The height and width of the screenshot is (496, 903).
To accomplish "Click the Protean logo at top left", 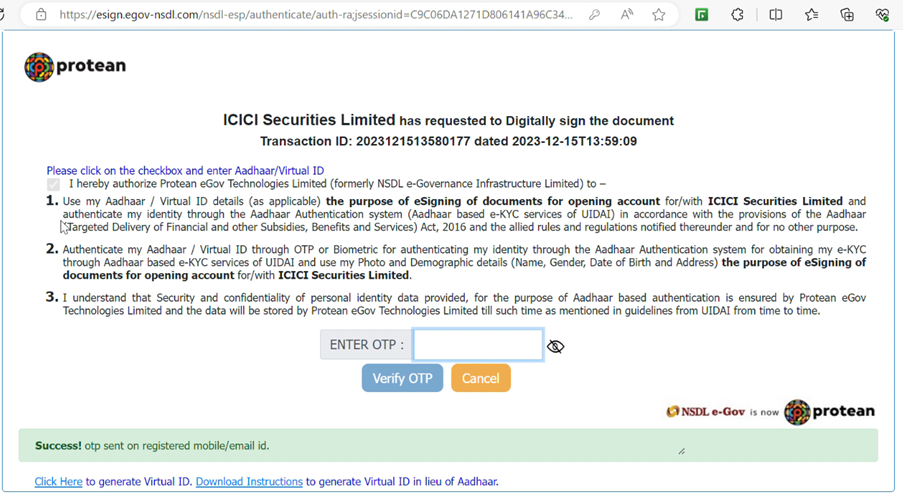I will [75, 66].
